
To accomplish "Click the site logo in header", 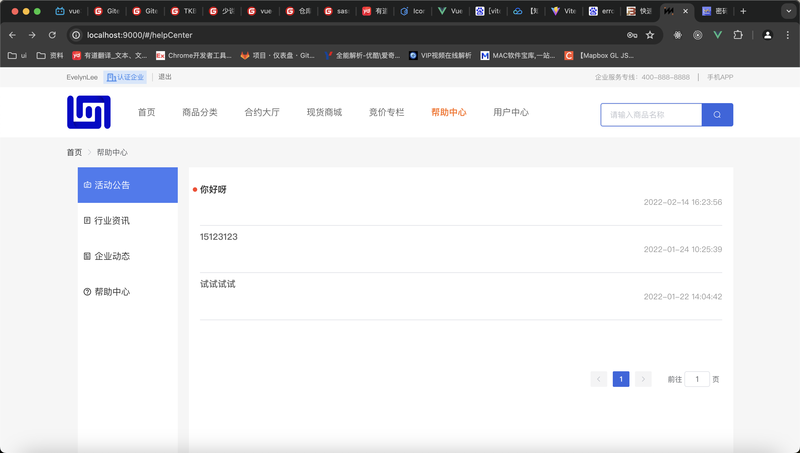I will pyautogui.click(x=88, y=112).
